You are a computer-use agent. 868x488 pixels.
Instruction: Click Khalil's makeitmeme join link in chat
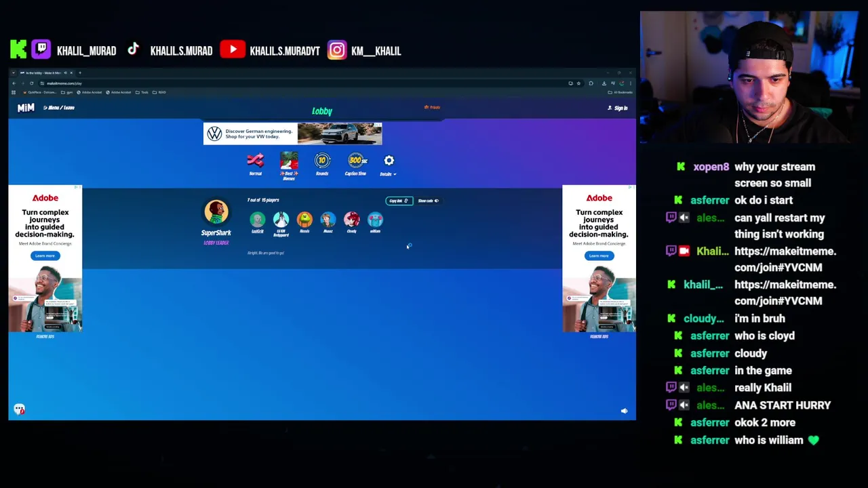785,259
